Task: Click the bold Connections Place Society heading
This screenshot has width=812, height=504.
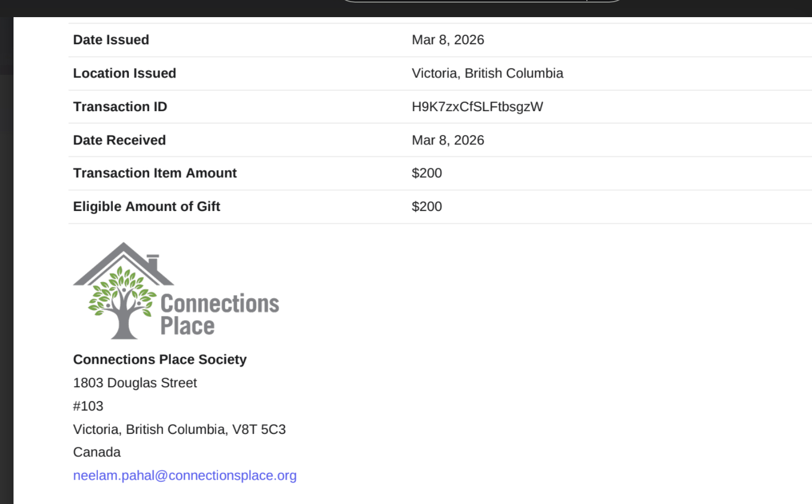Action: 160,360
